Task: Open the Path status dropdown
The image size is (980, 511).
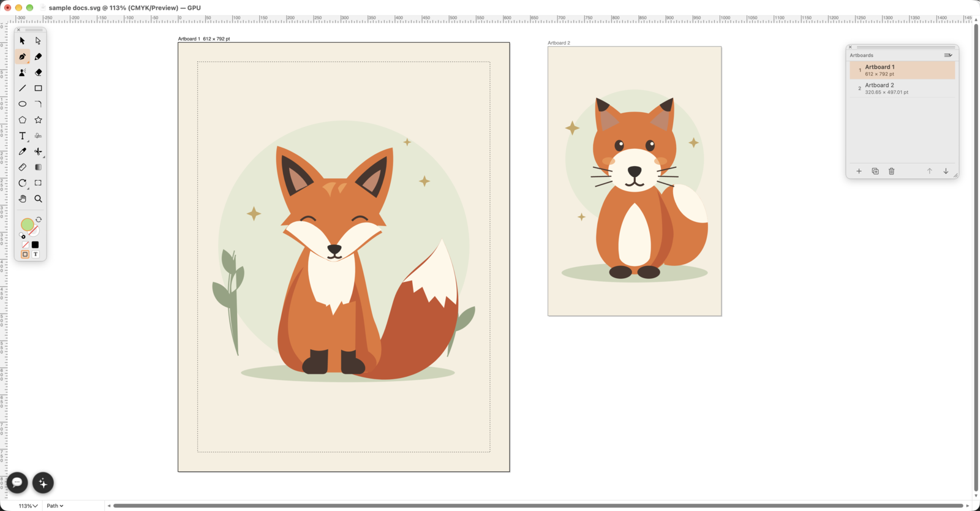Action: tap(55, 506)
